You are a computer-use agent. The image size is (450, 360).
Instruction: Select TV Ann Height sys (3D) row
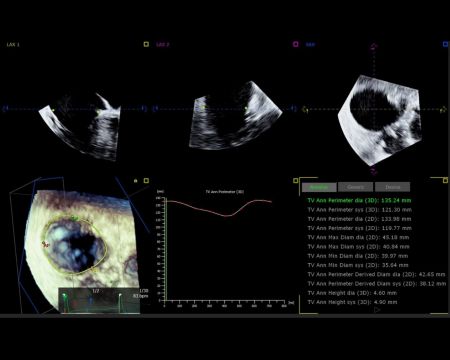352,302
